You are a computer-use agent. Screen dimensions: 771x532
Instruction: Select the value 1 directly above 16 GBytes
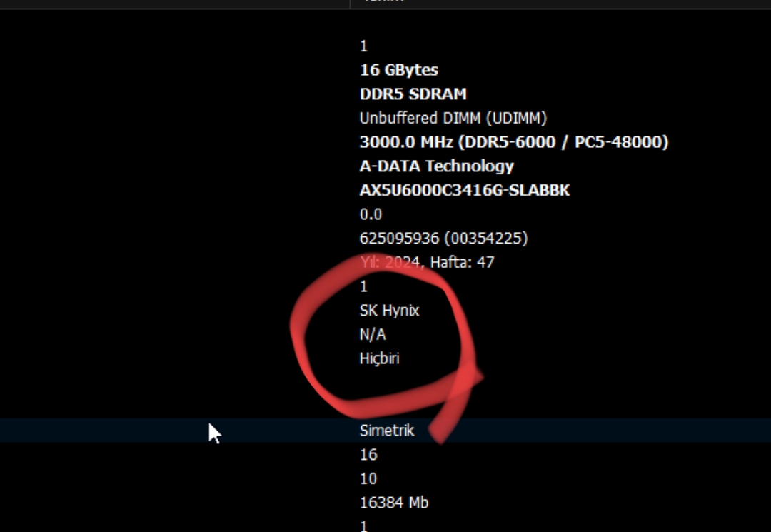pyautogui.click(x=363, y=46)
